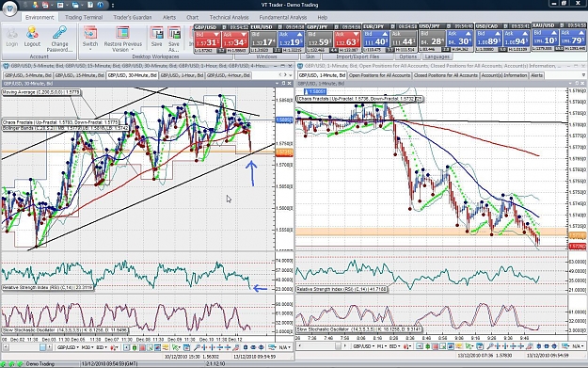Open the VT Trader application orb menu

(x=10, y=9)
